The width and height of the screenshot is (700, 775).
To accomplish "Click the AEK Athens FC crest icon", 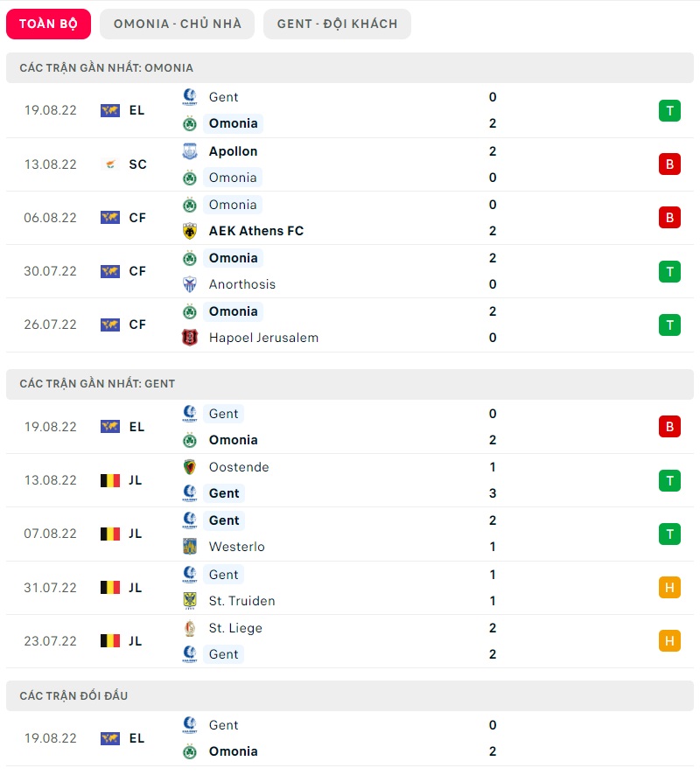I will pyautogui.click(x=190, y=231).
